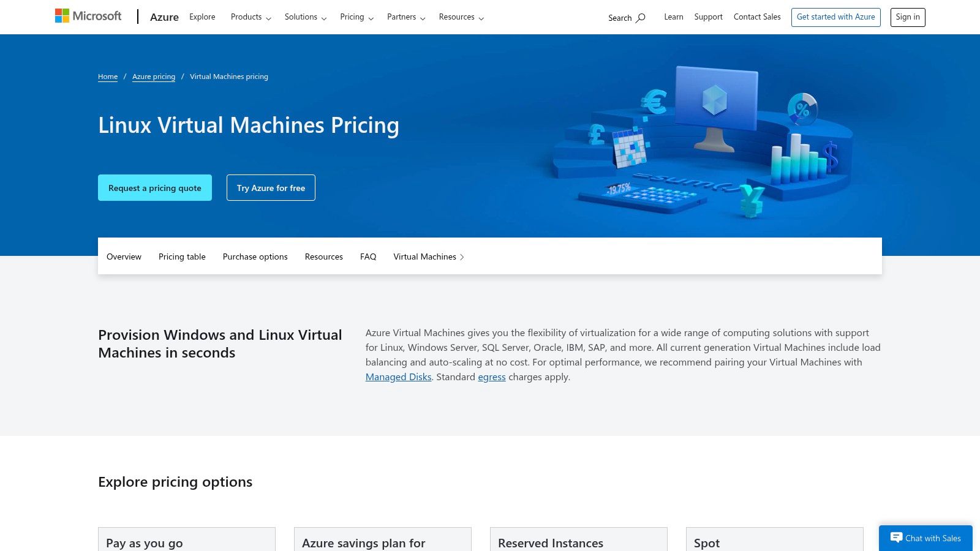This screenshot has width=980, height=551.
Task: Click the egress link
Action: tap(491, 377)
